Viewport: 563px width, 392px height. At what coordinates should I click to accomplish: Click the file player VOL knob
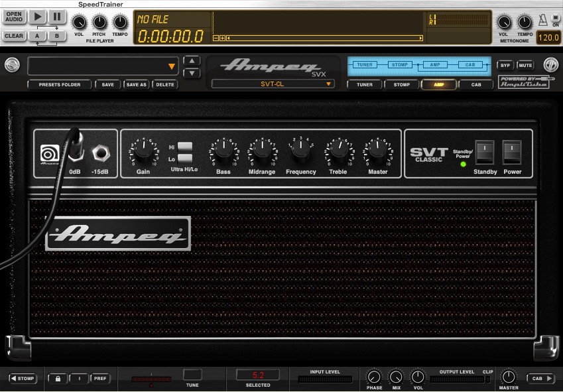click(x=79, y=23)
